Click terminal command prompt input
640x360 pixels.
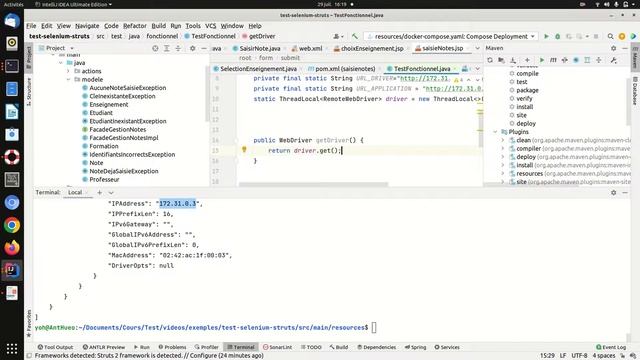[374, 327]
